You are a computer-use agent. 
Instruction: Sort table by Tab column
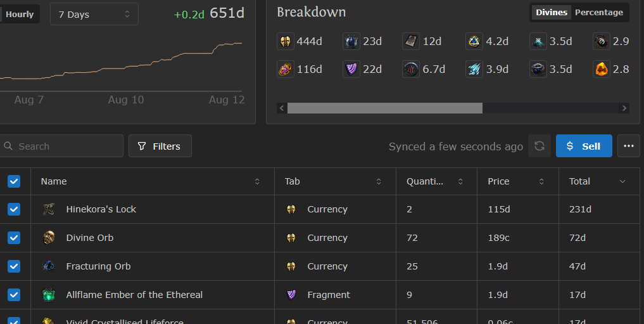pyautogui.click(x=335, y=181)
